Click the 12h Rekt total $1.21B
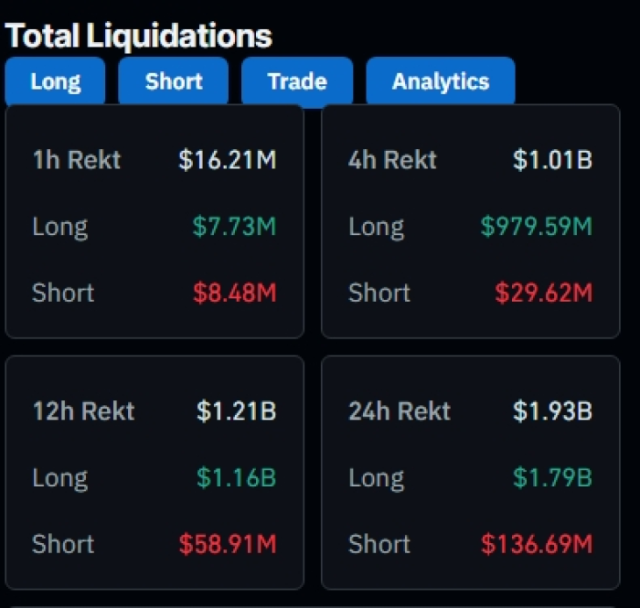Screen dimensions: 640x608 [236, 411]
